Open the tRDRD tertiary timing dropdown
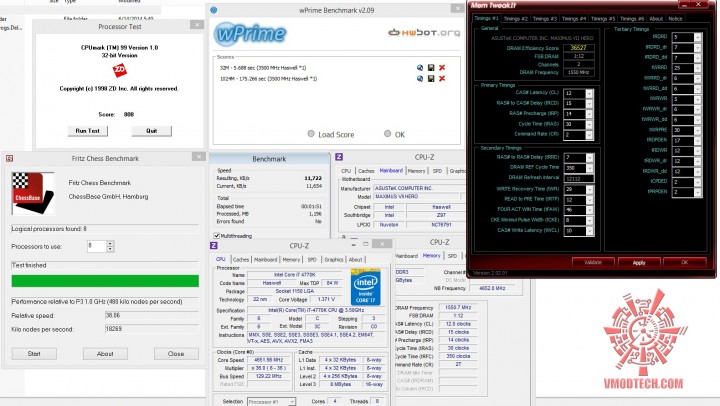720x406 pixels. [x=698, y=37]
